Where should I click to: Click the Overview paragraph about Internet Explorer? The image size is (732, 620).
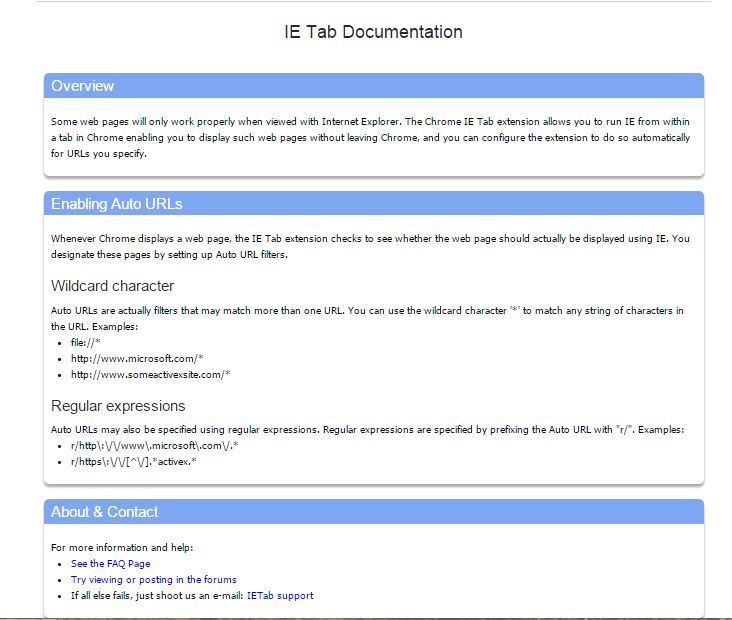(370, 138)
